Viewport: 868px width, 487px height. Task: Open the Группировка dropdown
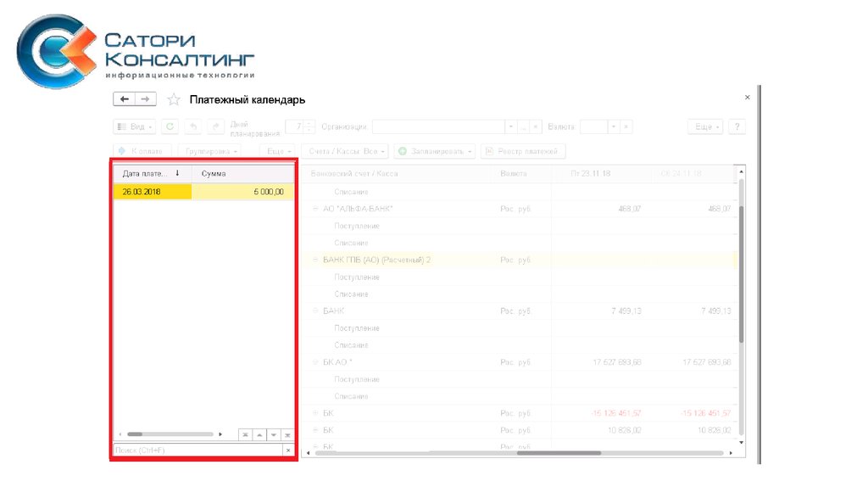[x=209, y=151]
